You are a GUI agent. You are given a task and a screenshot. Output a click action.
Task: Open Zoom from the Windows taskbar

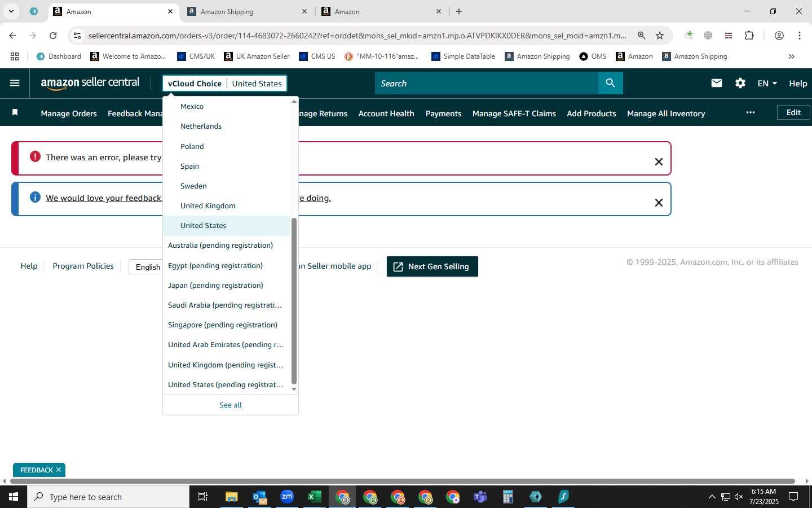[x=287, y=497]
